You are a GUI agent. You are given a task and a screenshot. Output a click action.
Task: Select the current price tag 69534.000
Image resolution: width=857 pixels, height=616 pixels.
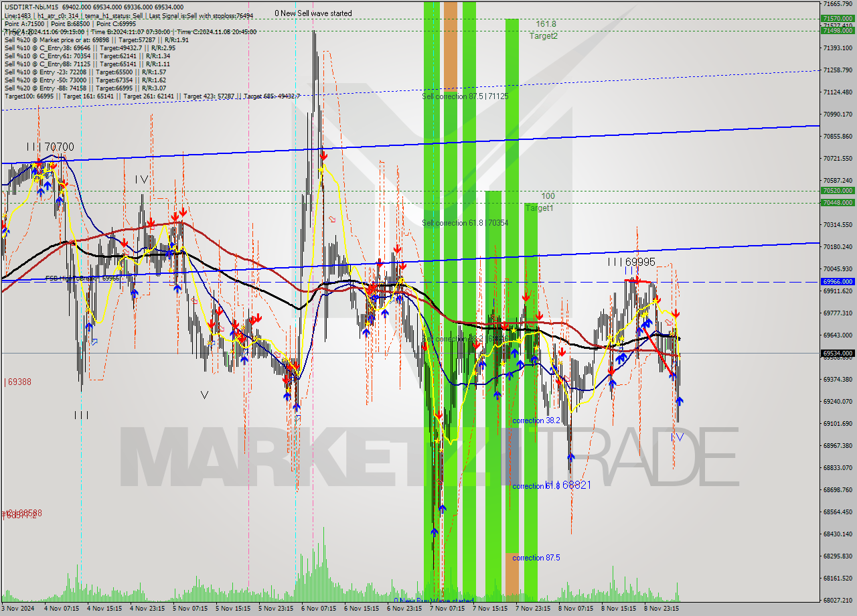pyautogui.click(x=838, y=353)
